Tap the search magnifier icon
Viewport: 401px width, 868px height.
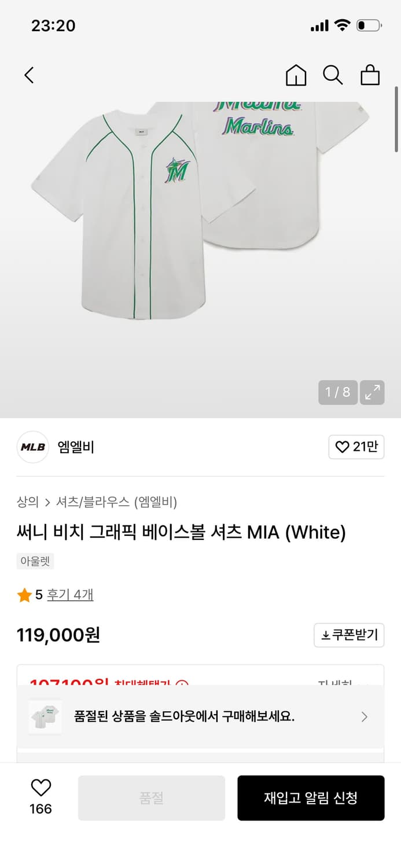[333, 75]
